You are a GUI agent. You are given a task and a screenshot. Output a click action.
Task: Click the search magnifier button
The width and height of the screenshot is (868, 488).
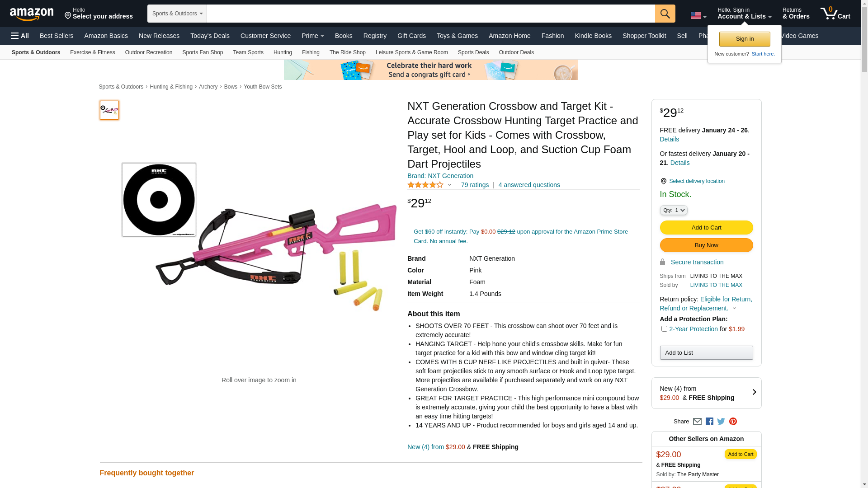665,14
